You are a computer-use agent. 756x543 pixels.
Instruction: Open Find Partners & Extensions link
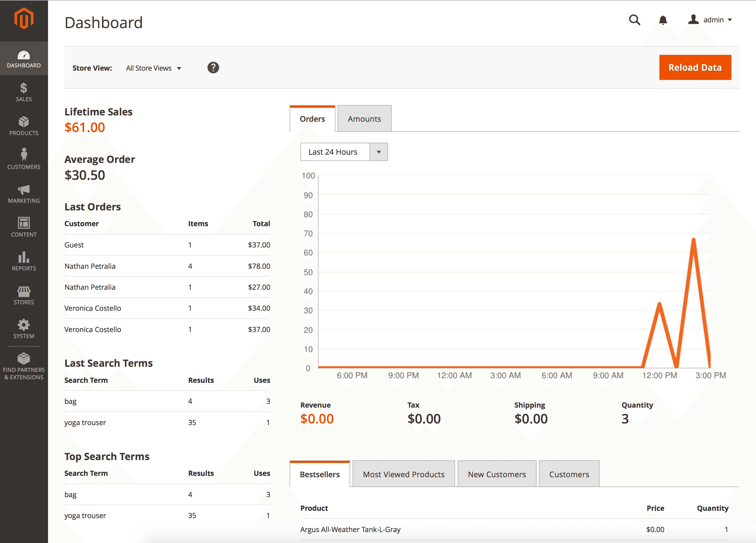[x=24, y=366]
